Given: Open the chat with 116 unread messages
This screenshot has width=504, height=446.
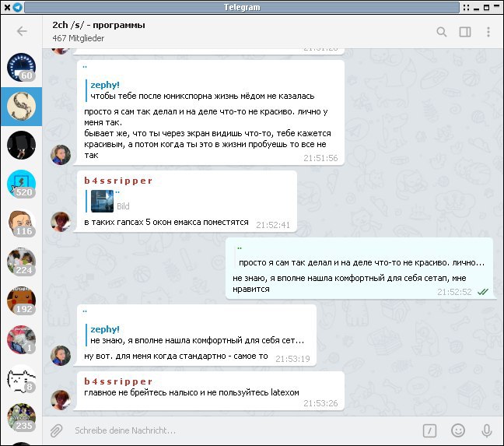Looking at the screenshot, I should [21, 223].
